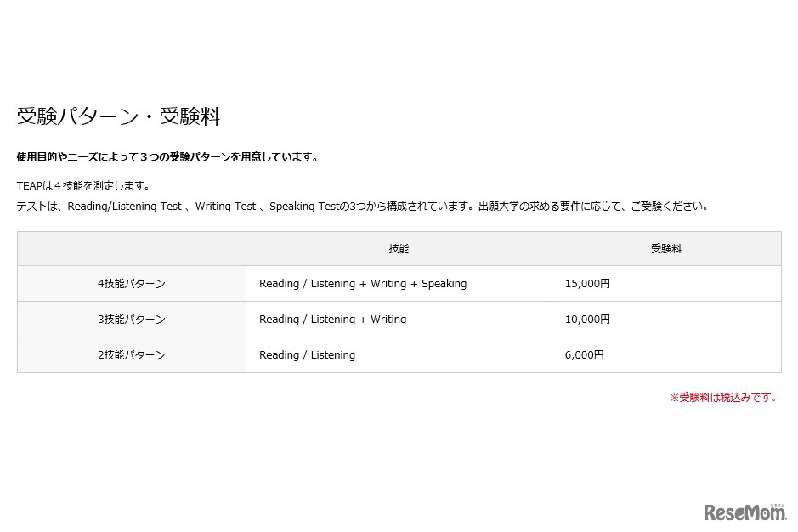This screenshot has width=798, height=532.
Task: Click the red ※受験料は税込みです。 note
Action: pyautogui.click(x=725, y=396)
